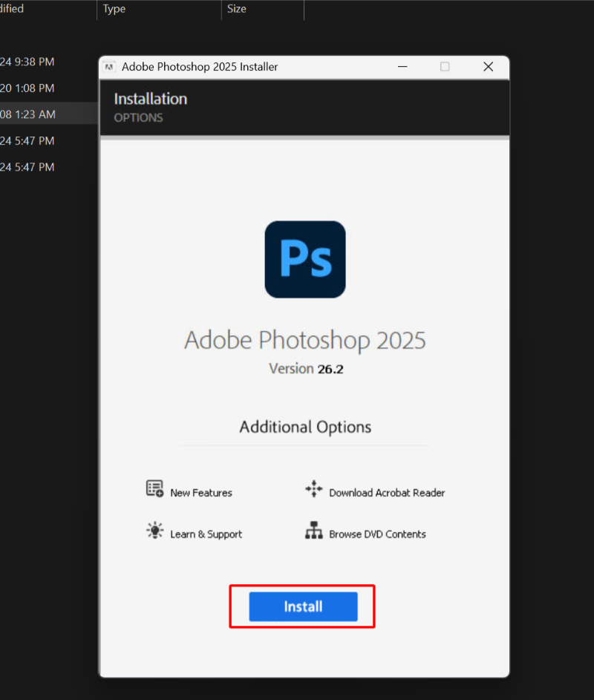Click the installer's maximize button
The width and height of the screenshot is (594, 700).
(x=445, y=67)
